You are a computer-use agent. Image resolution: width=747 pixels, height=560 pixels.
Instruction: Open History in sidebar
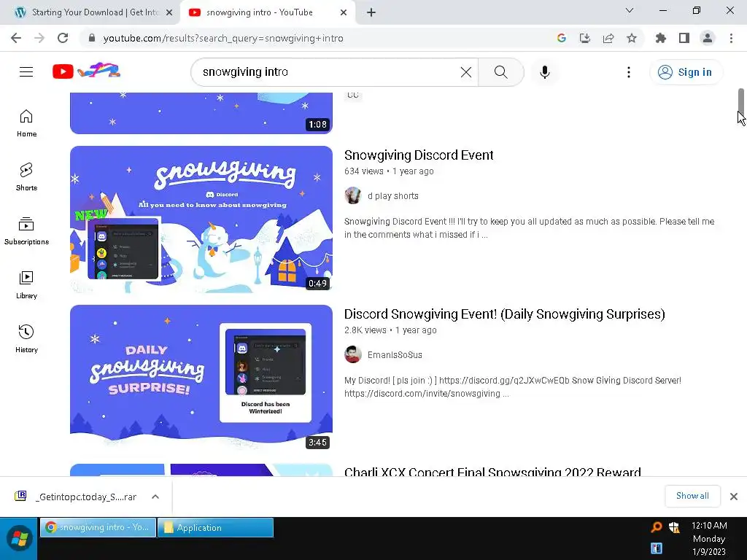point(27,338)
